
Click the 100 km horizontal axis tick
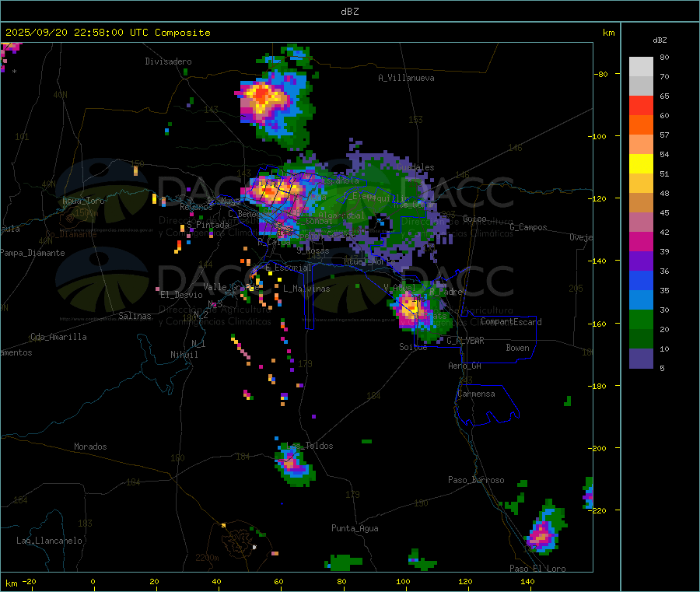click(x=403, y=582)
